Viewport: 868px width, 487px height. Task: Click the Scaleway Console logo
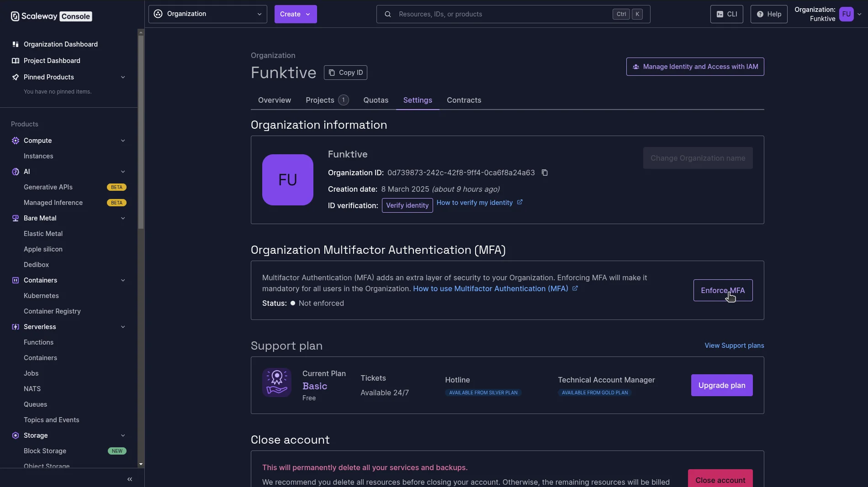[51, 16]
